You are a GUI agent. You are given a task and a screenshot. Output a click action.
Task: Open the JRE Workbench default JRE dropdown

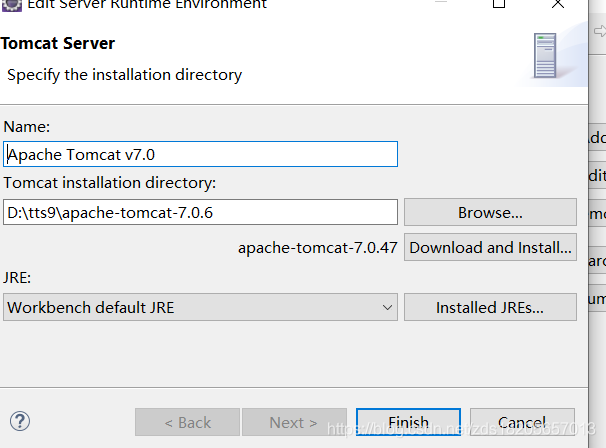(200, 307)
